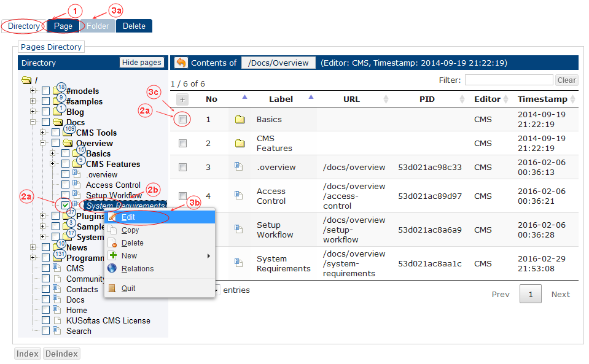
Task: Click the root folder icon in tree
Action: pos(26,80)
